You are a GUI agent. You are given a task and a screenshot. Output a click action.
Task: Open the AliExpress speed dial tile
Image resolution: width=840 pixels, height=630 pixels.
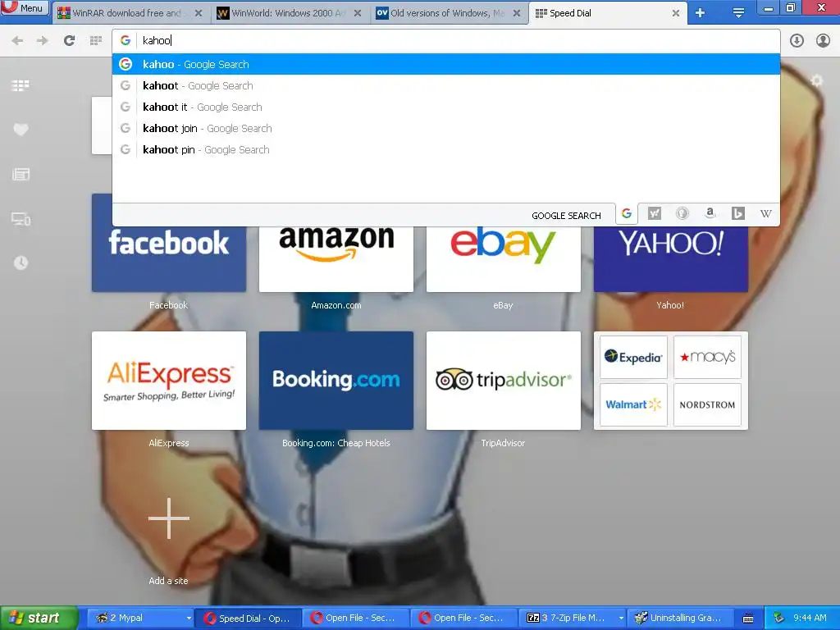[x=169, y=381]
